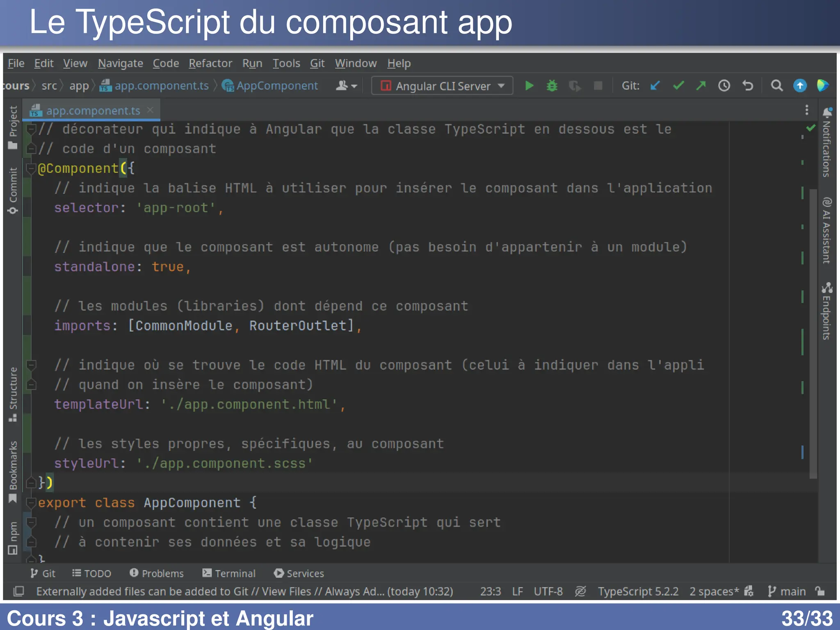Open the npm tool window
840x630 pixels.
13,538
